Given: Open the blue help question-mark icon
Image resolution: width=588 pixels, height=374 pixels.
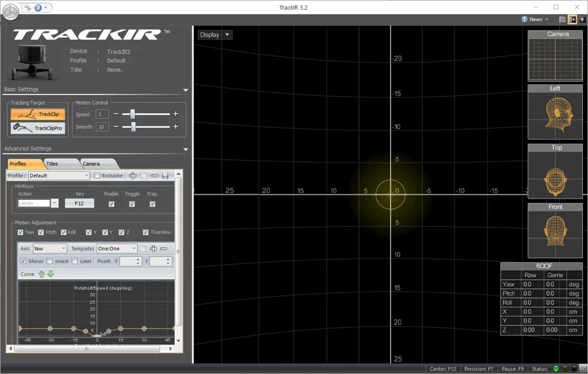Looking at the screenshot, I should pyautogui.click(x=38, y=8).
